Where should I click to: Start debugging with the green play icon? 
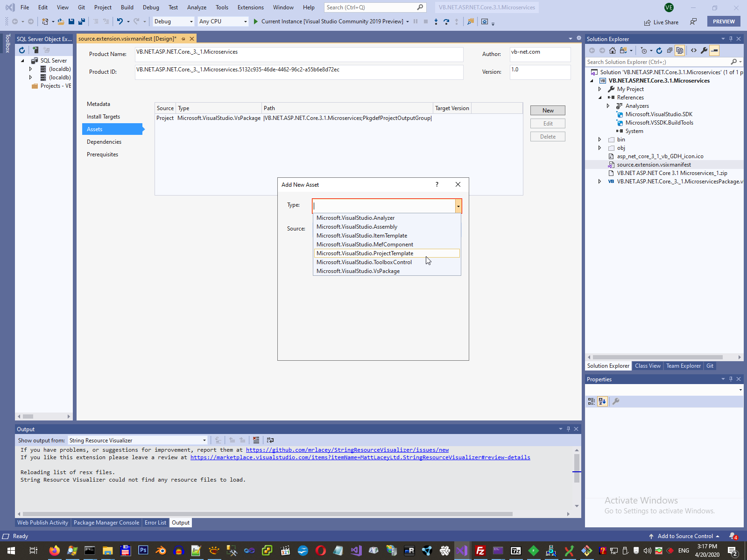255,21
